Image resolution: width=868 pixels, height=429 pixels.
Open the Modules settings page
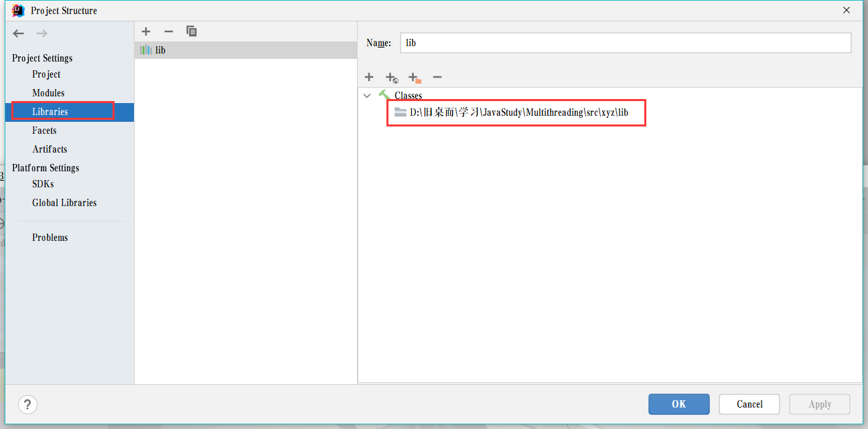coord(48,93)
